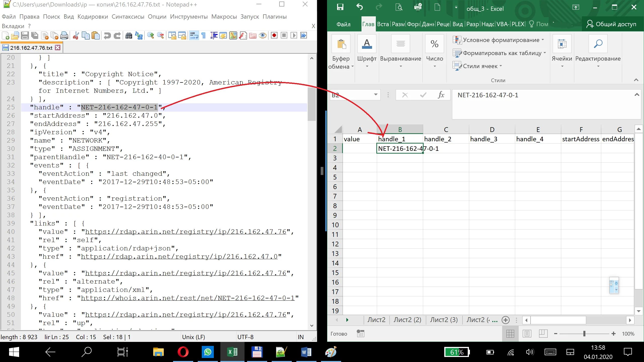The image size is (644, 362).
Task: Switch to Page Layout view in status bar
Action: click(x=527, y=334)
